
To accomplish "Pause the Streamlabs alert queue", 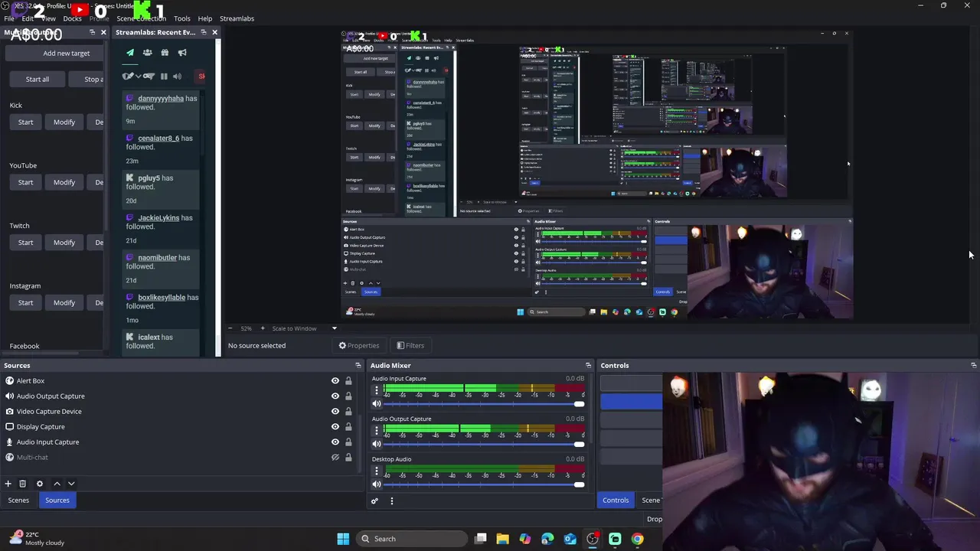I will pyautogui.click(x=164, y=77).
